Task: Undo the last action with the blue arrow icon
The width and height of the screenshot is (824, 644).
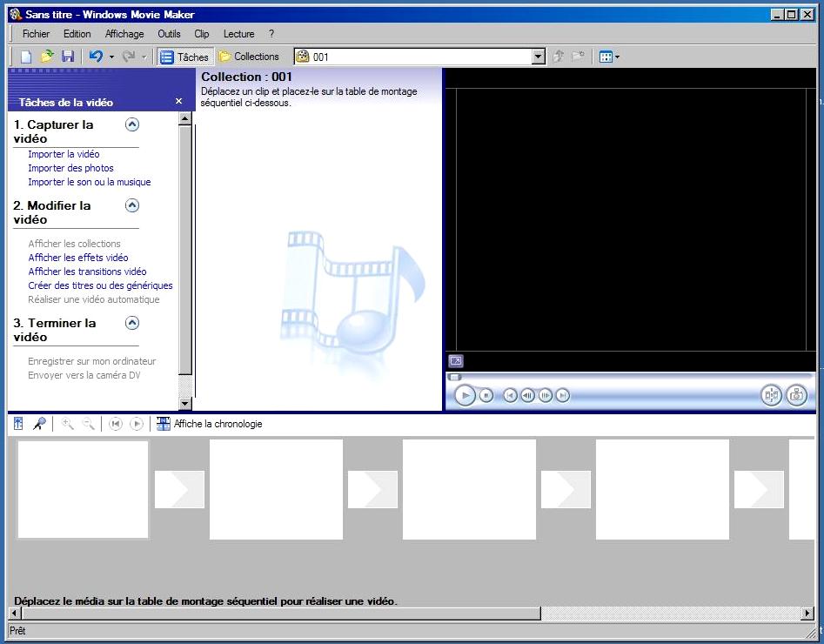Action: (96, 57)
